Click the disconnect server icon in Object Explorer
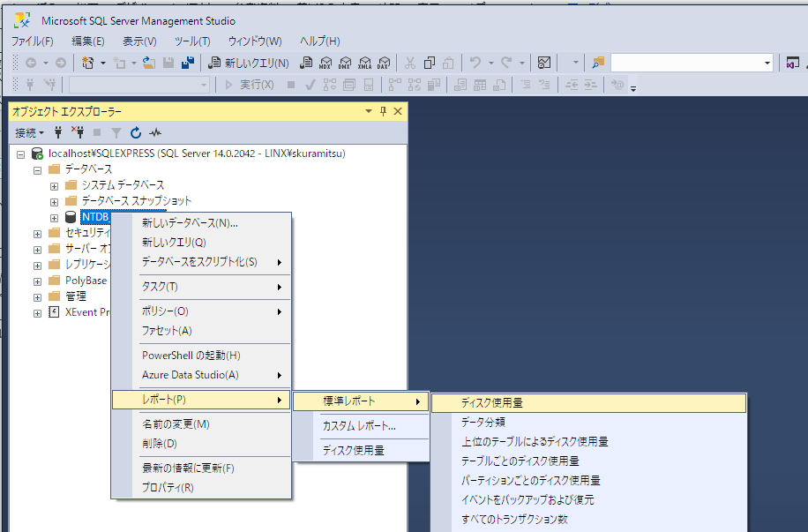 pos(79,132)
